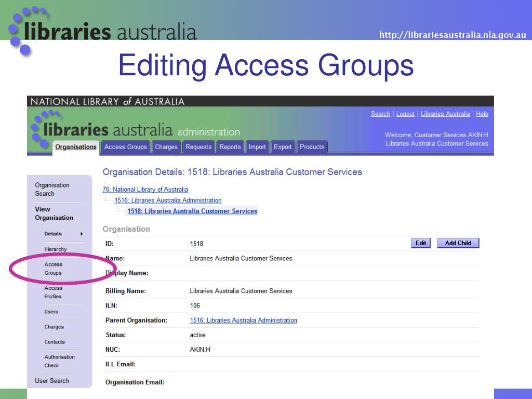Open the Organisations tab
This screenshot has height=399, width=532.
(x=76, y=147)
